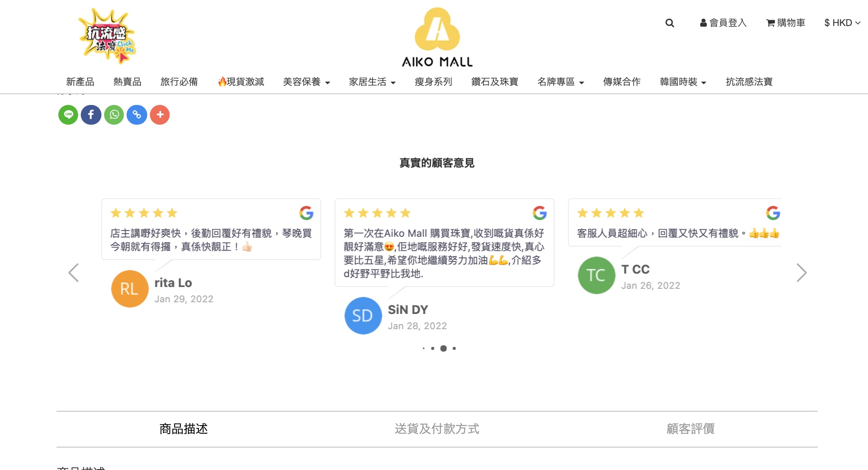Click the Google icon on SiN DY's review
The width and height of the screenshot is (868, 470).
(539, 213)
